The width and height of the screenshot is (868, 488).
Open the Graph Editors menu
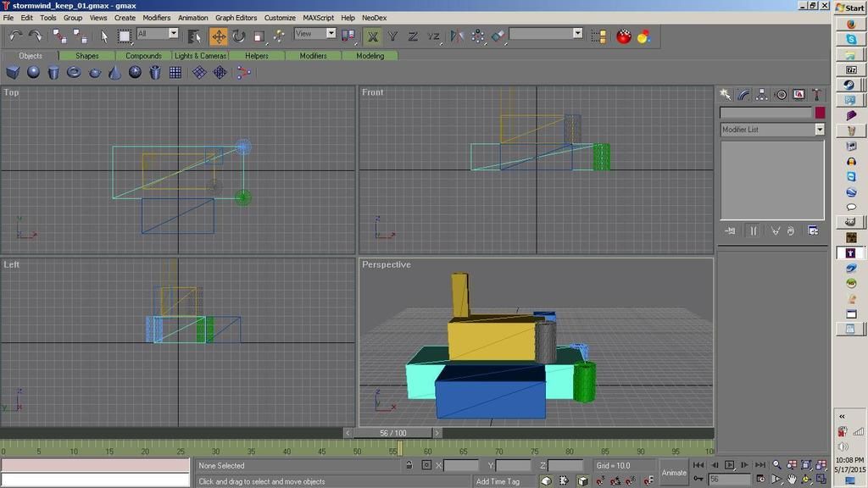click(x=236, y=18)
